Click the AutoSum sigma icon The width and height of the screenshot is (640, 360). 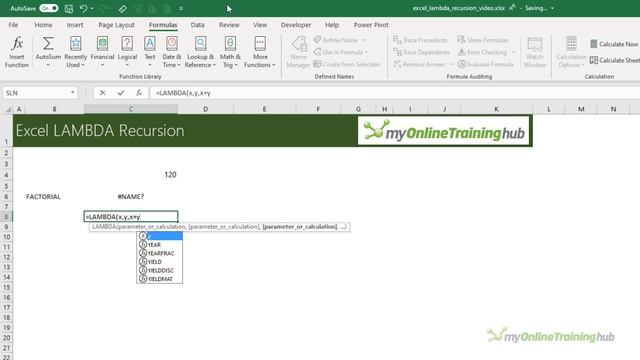pos(48,43)
